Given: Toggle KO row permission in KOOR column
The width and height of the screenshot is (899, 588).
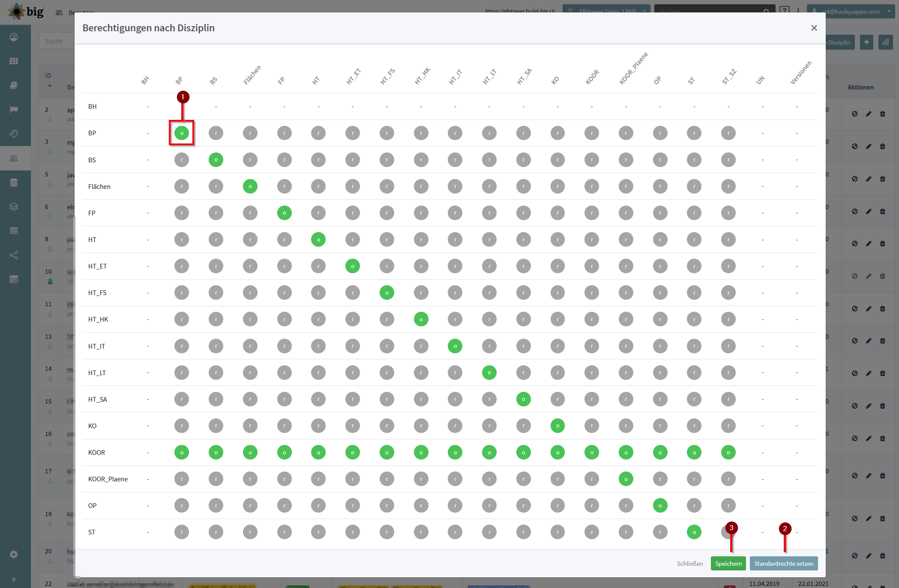Looking at the screenshot, I should pyautogui.click(x=592, y=426).
